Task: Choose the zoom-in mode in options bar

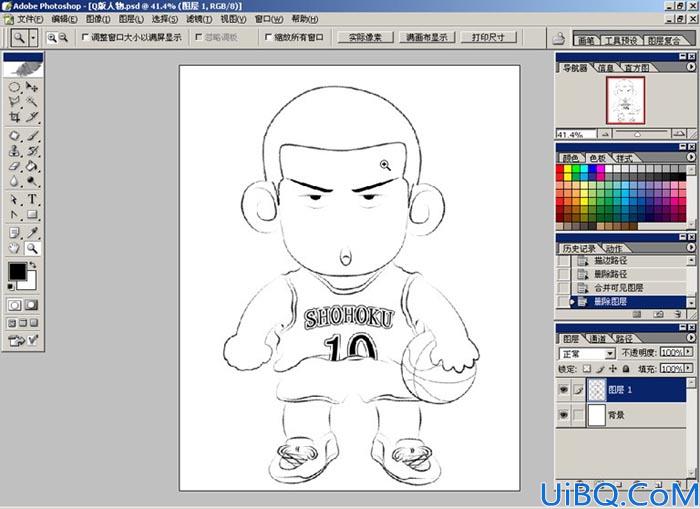Action: click(x=52, y=38)
